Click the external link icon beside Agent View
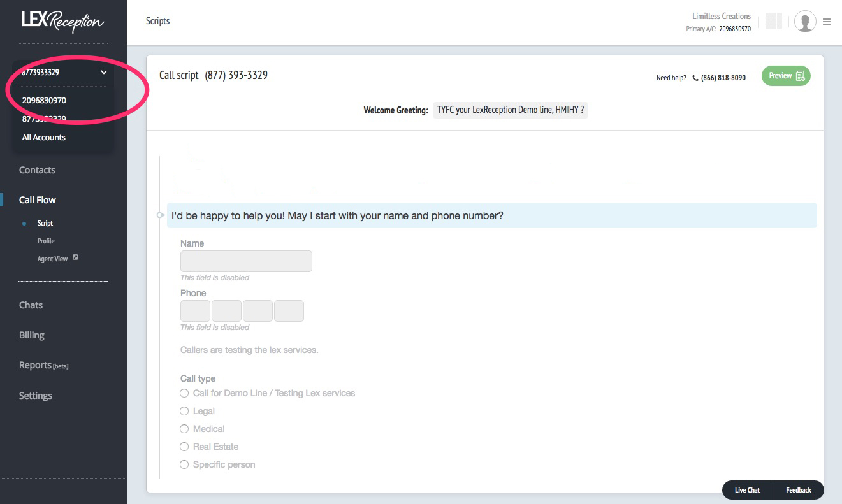Image resolution: width=842 pixels, height=504 pixels. (75, 258)
